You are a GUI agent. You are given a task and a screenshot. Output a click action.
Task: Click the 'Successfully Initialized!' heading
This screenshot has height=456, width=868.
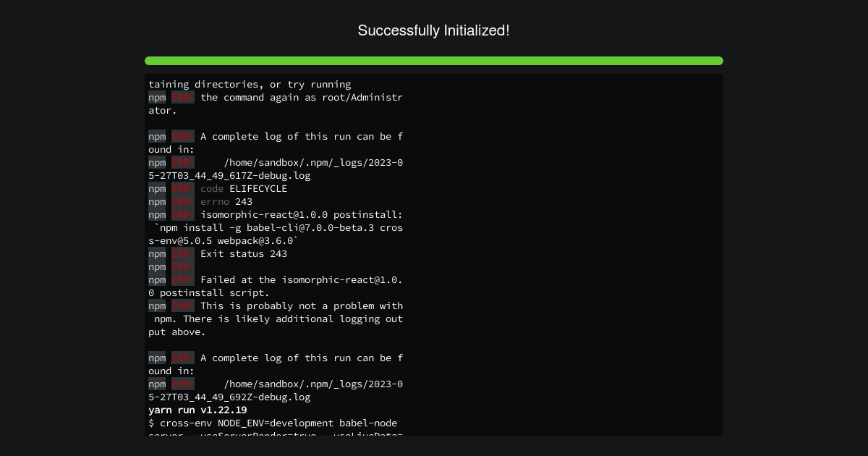(434, 30)
